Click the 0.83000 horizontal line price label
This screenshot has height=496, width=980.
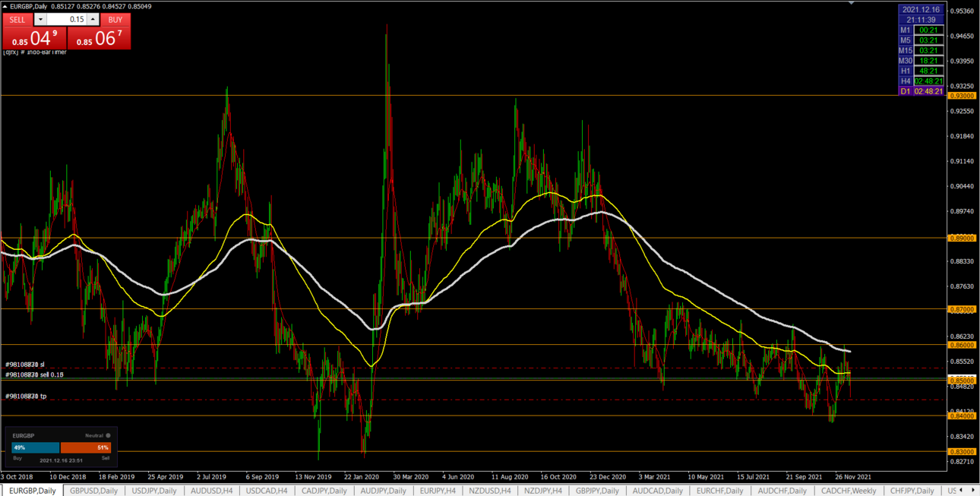coord(962,451)
